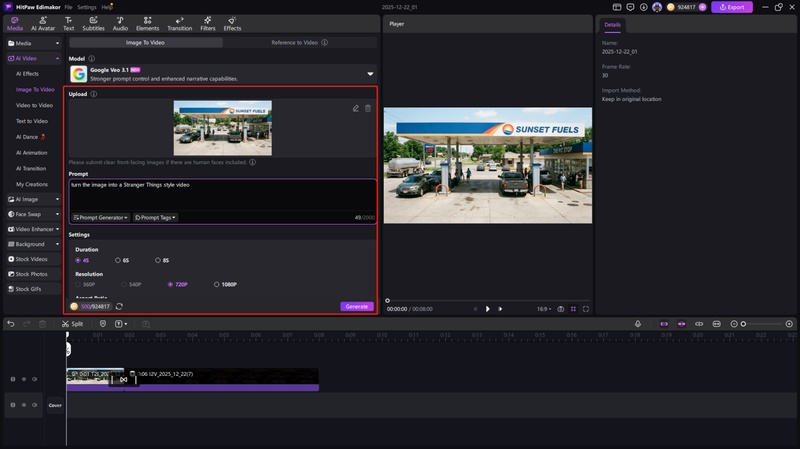Click the Player progress scrubber handle
Screen dimensions: 800x449
pos(387,301)
